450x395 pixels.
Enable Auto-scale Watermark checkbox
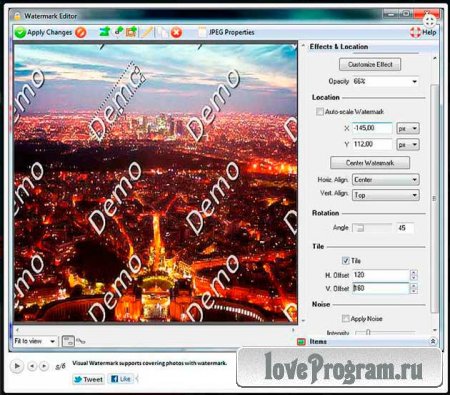[x=320, y=112]
